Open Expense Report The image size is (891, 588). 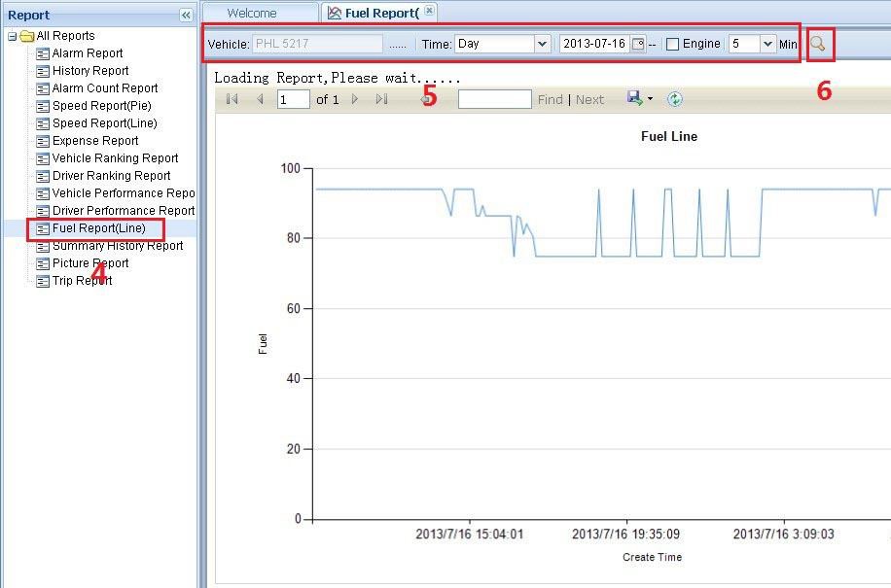[x=95, y=141]
